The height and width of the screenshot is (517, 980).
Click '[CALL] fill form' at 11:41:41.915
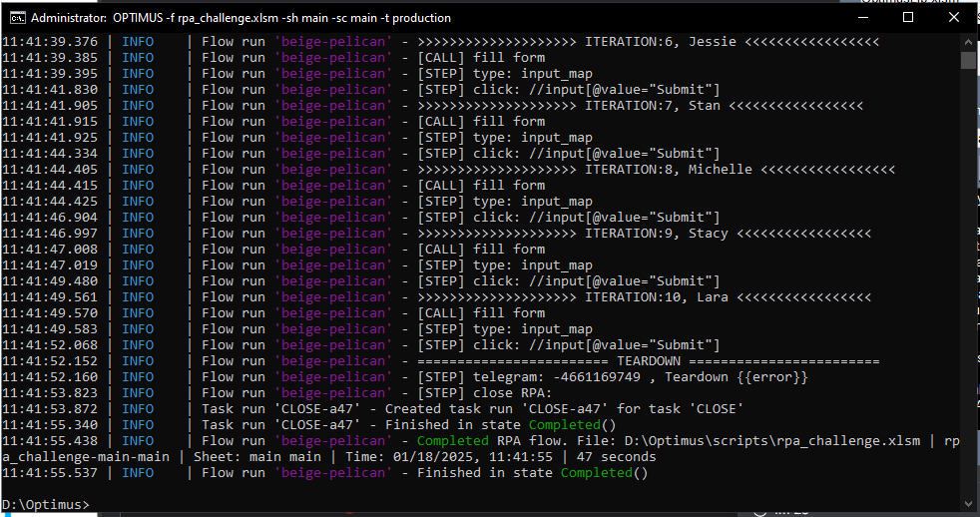click(481, 122)
